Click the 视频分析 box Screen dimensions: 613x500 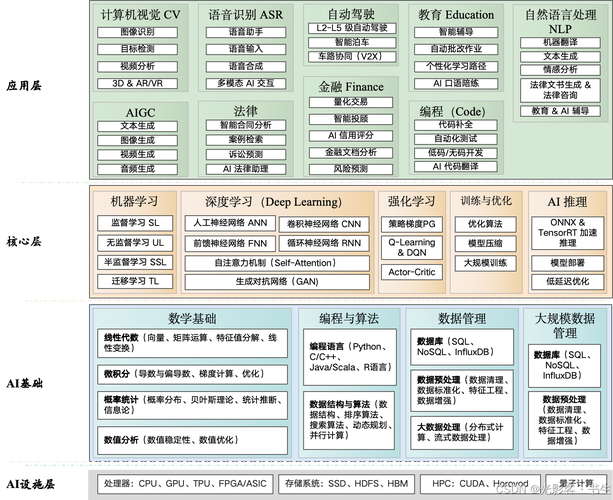pos(137,66)
